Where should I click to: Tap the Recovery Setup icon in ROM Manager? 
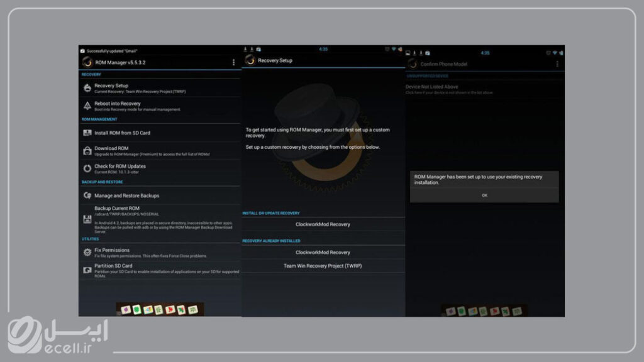pyautogui.click(x=87, y=88)
